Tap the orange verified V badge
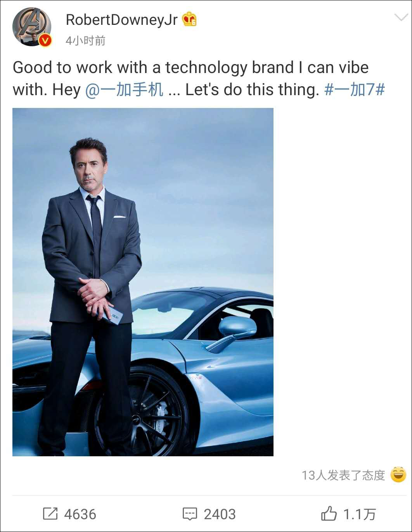 coord(45,40)
